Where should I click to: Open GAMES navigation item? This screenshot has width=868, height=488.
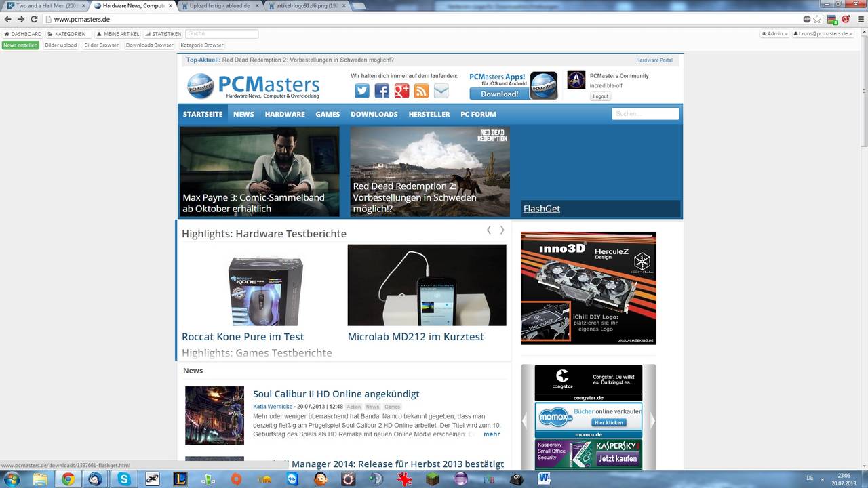pyautogui.click(x=328, y=114)
